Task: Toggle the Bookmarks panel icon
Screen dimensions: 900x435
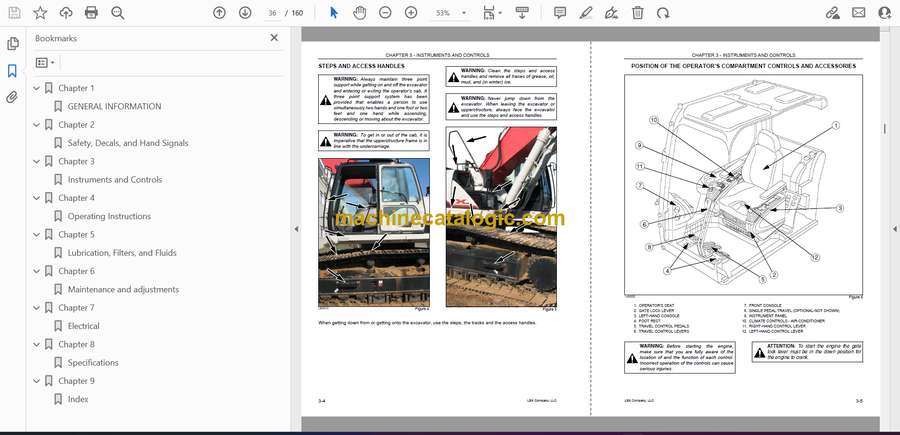Action: (x=12, y=71)
